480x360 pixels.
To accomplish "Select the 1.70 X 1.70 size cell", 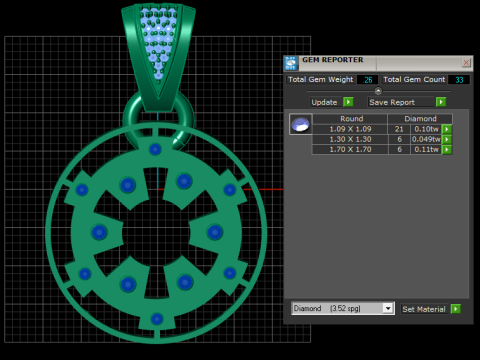I will [350, 150].
